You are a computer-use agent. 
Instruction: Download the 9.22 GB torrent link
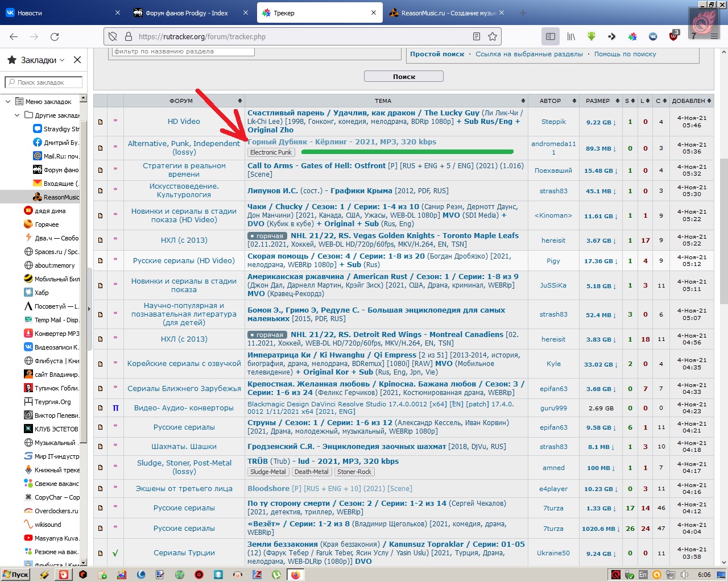click(x=601, y=122)
